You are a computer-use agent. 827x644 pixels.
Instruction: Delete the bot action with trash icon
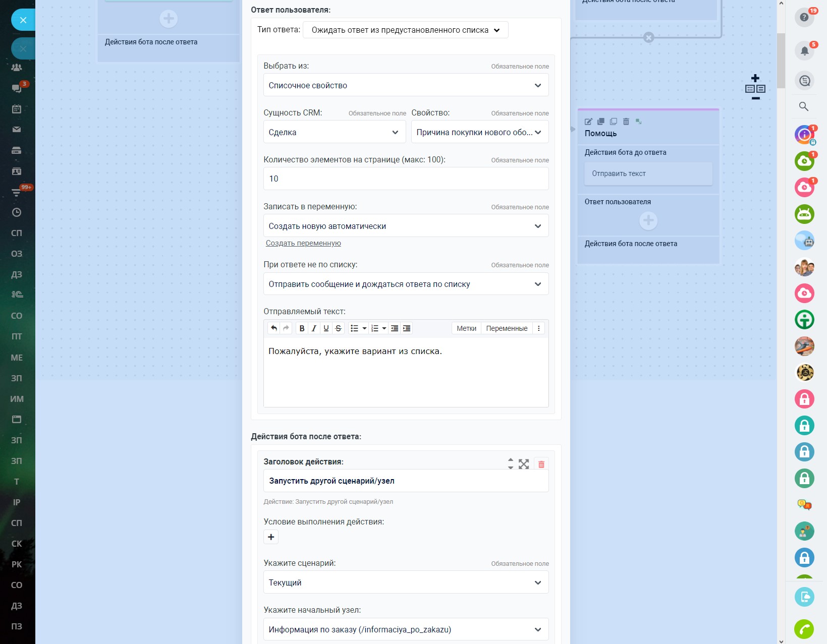541,464
